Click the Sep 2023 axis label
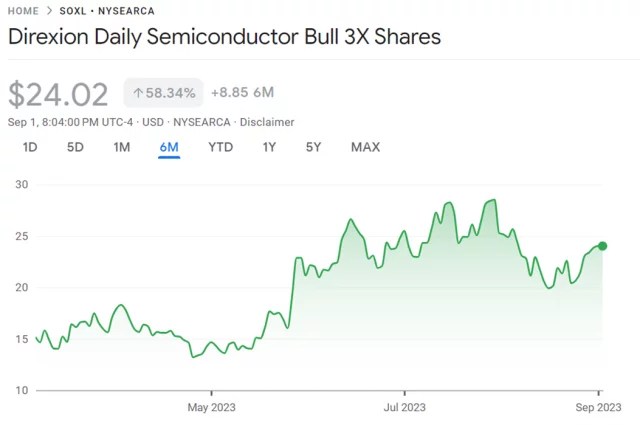Viewport: 640px width, 425px height. 600,407
